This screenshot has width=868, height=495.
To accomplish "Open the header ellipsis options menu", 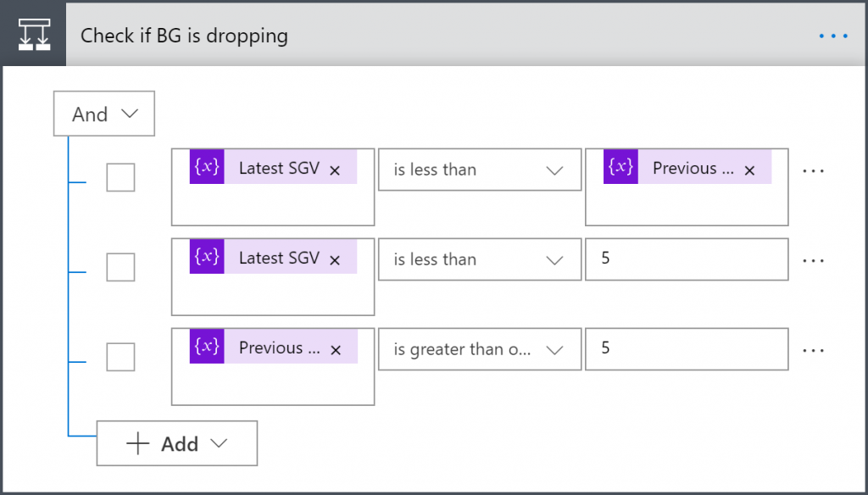I will pos(832,36).
